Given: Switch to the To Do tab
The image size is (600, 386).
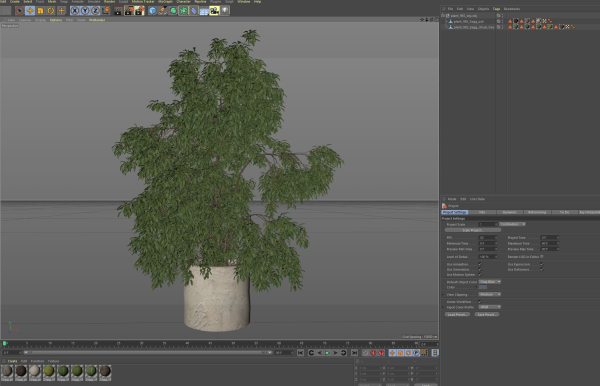Looking at the screenshot, I should (564, 212).
